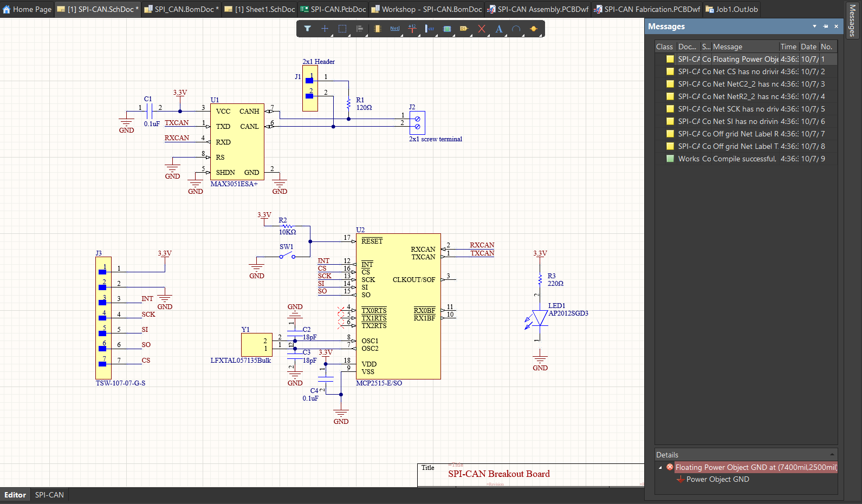Viewport: 862px width, 504px height.
Task: Select the Place Port tool
Action: pos(464,29)
